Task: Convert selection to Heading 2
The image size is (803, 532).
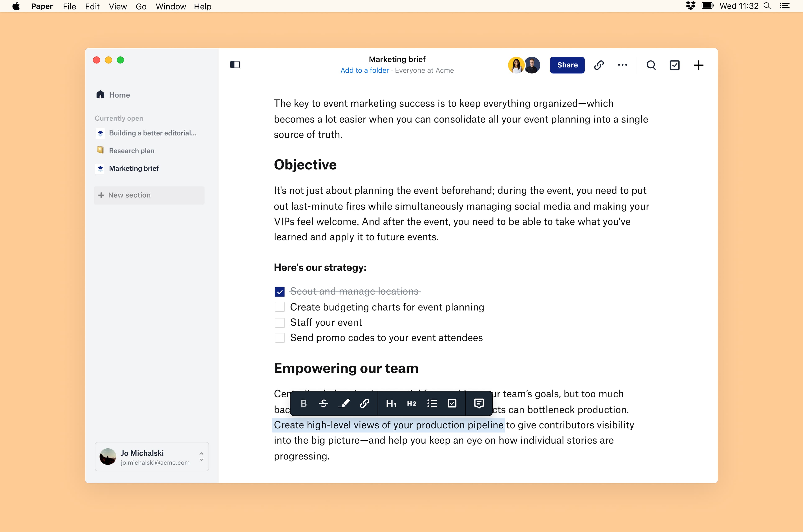Action: [x=412, y=403]
